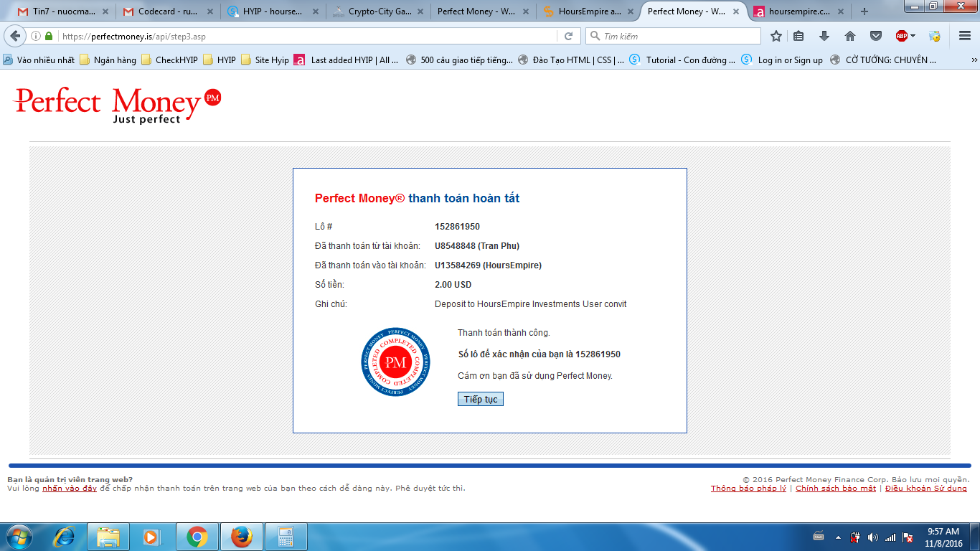The height and width of the screenshot is (551, 980).
Task: Open '500 câu giao tiếp tiếng...' bookmark
Action: point(459,60)
